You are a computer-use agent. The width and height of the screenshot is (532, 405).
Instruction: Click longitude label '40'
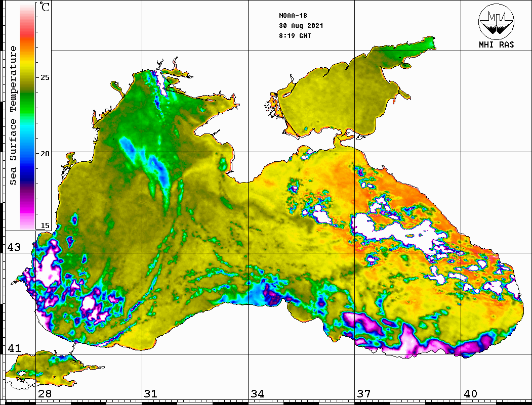coord(470,394)
